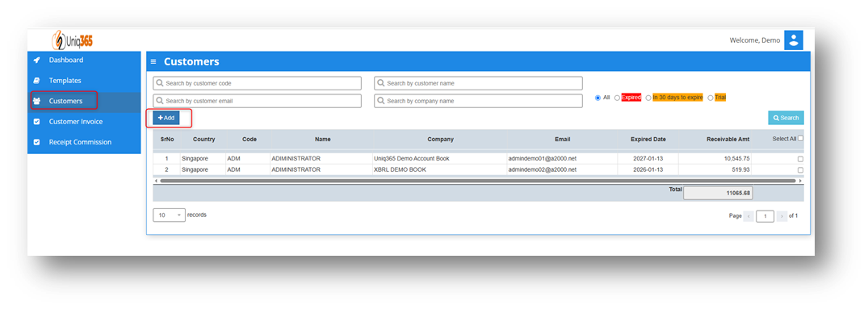The image size is (868, 309).
Task: Select the In 30 days to expire radio
Action: pos(649,98)
